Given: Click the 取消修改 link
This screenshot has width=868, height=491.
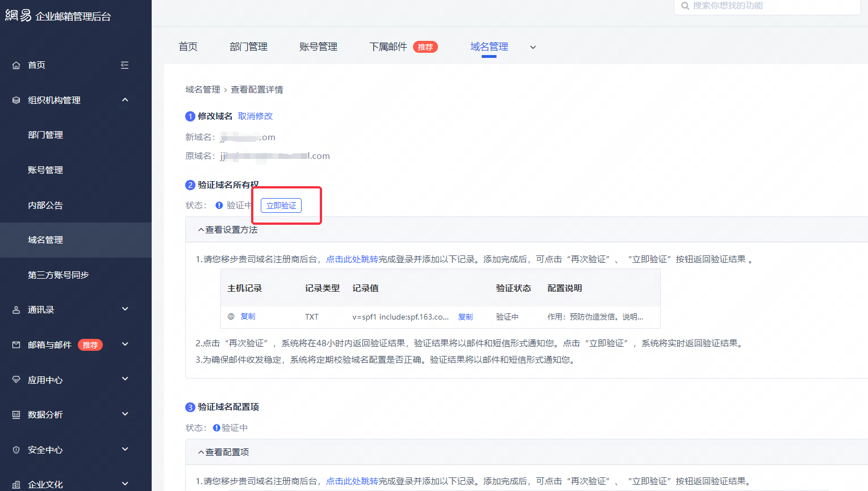Looking at the screenshot, I should click(x=255, y=116).
